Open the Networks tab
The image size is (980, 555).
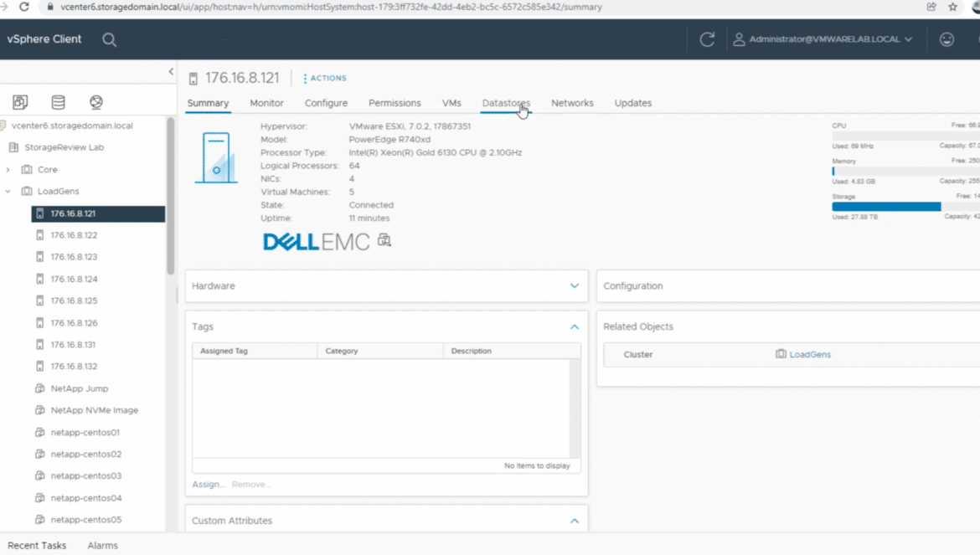(572, 103)
